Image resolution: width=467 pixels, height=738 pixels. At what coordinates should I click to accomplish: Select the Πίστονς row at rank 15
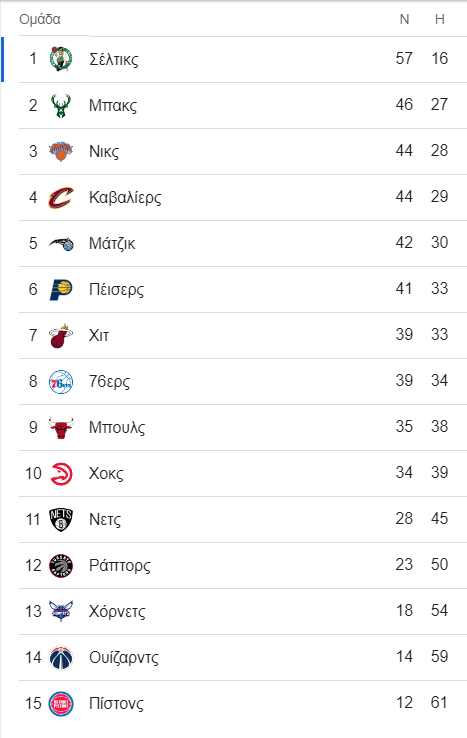click(243, 703)
